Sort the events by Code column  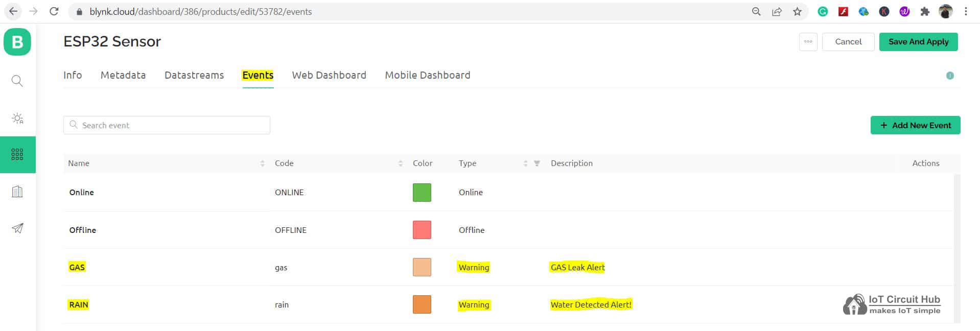pos(400,163)
